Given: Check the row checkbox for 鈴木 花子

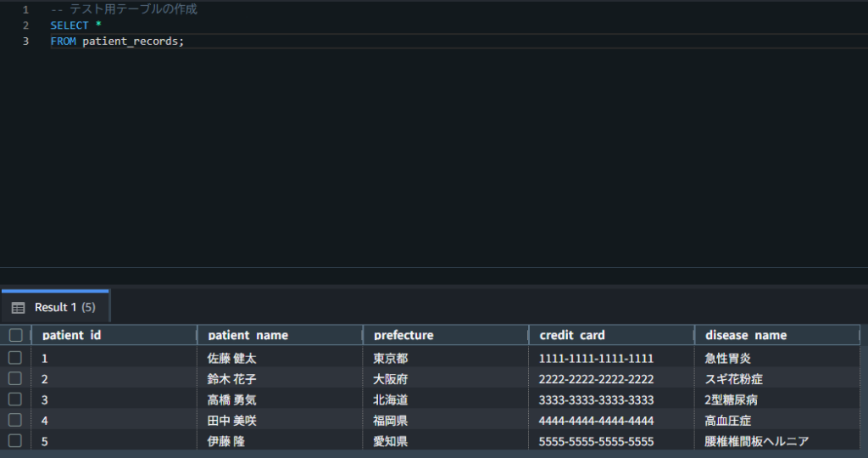Looking at the screenshot, I should 15,378.
